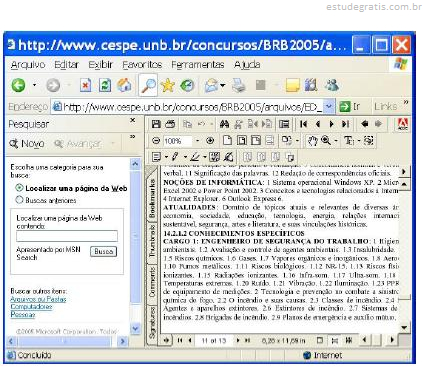Click the Print icon in IE toolbar
Viewport: 423px width, 368px height.
click(239, 85)
